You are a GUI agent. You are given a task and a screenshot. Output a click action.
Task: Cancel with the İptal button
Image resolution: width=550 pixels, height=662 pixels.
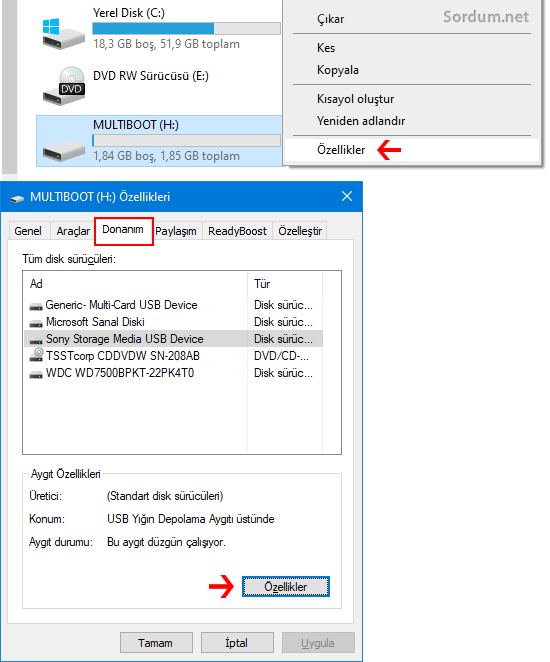tap(237, 643)
